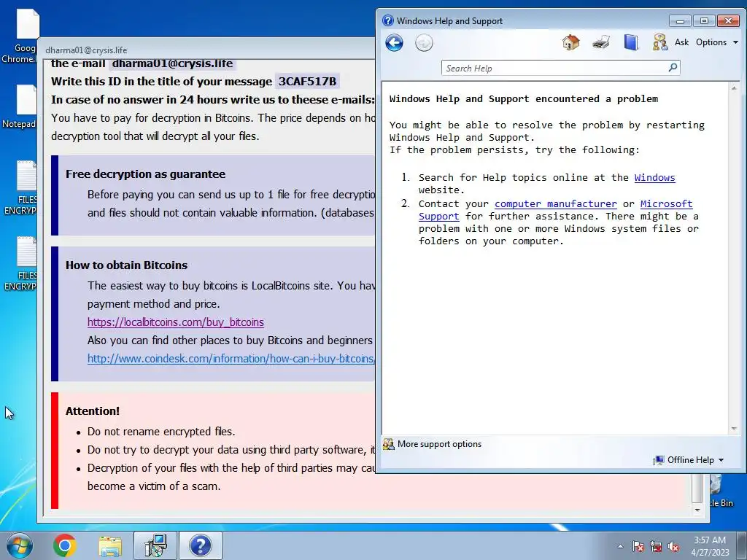Click Help window scrollbar down arrow
The image size is (747, 560).
(734, 429)
